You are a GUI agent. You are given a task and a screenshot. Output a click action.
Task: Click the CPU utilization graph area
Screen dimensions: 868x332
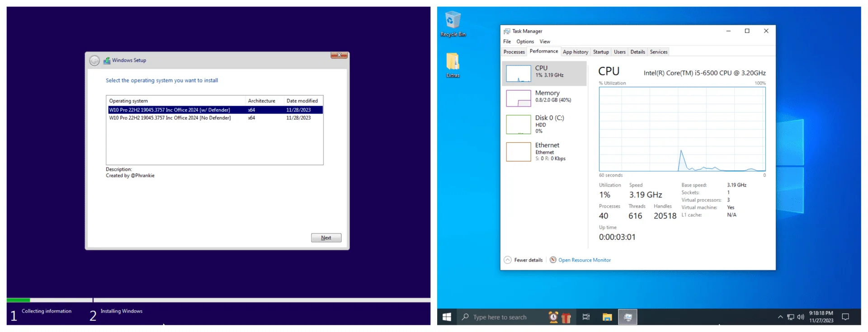pyautogui.click(x=682, y=129)
